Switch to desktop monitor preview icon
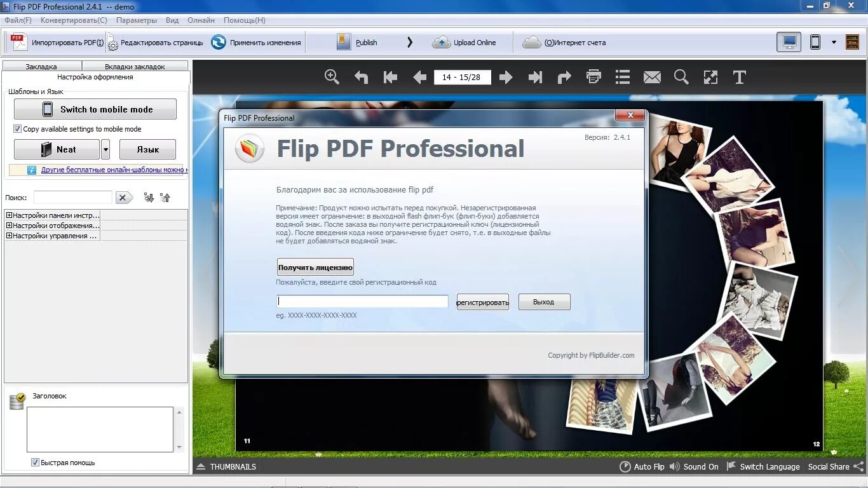The width and height of the screenshot is (868, 488). (789, 42)
